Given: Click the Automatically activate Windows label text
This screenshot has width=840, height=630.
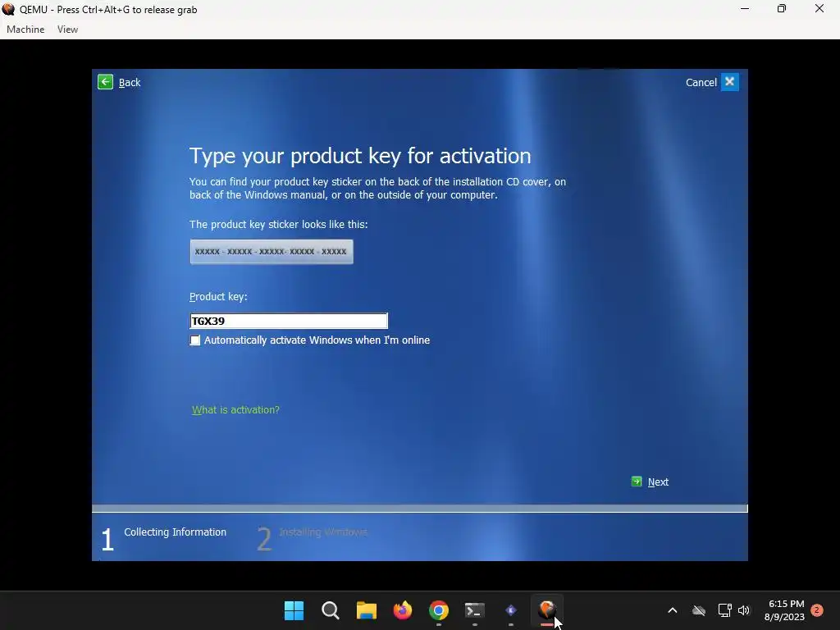Looking at the screenshot, I should (x=317, y=340).
